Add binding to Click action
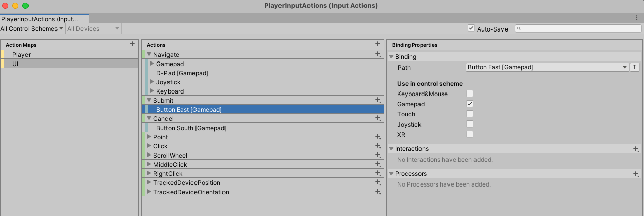This screenshot has width=644, height=216. click(378, 146)
